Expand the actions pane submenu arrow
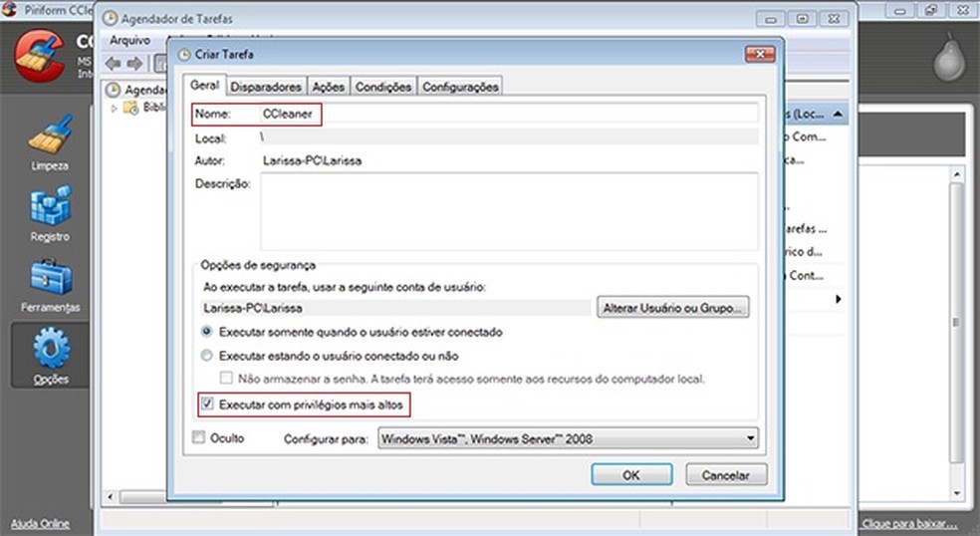Screen dimensions: 980x536 [x=839, y=300]
